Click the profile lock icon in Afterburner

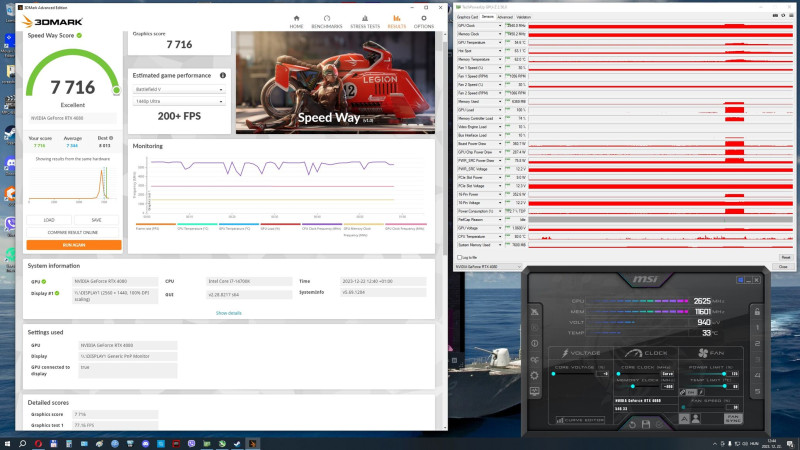point(757,312)
